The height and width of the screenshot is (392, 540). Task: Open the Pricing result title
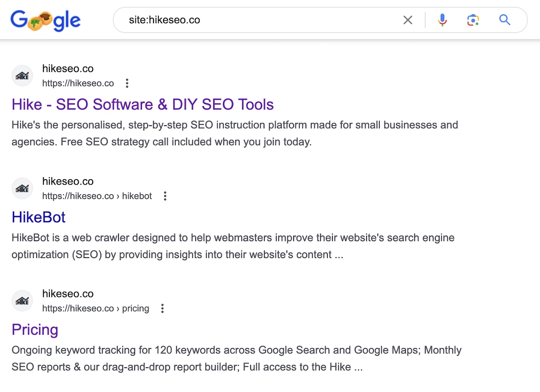[x=35, y=330]
